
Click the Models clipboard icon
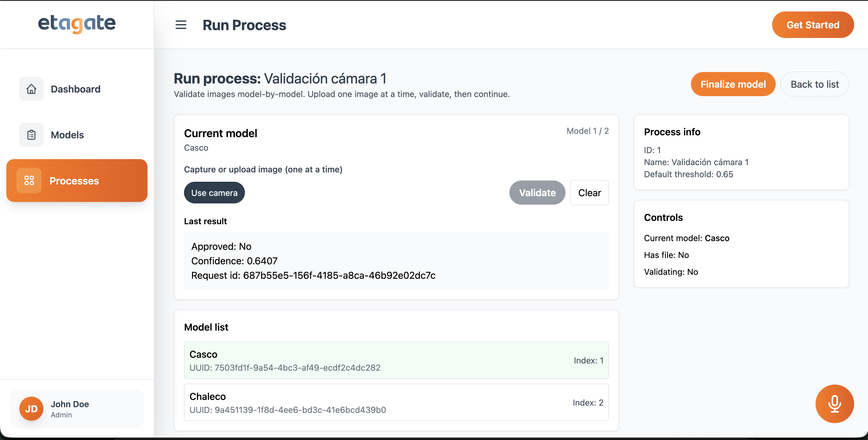pos(31,135)
